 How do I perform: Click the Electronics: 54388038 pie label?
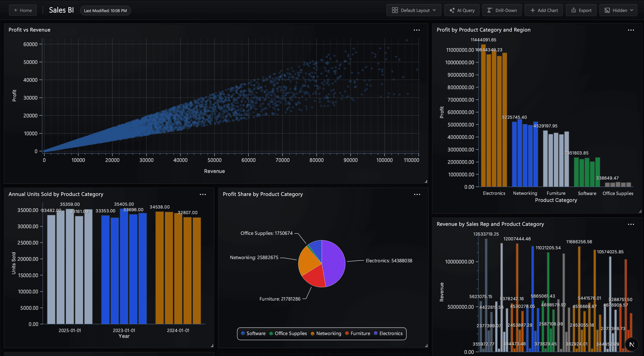[x=389, y=261]
